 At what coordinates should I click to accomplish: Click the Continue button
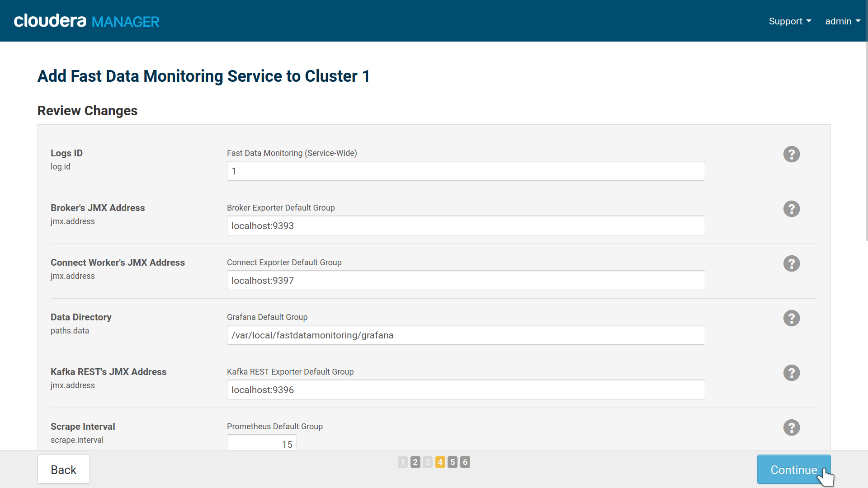tap(794, 469)
